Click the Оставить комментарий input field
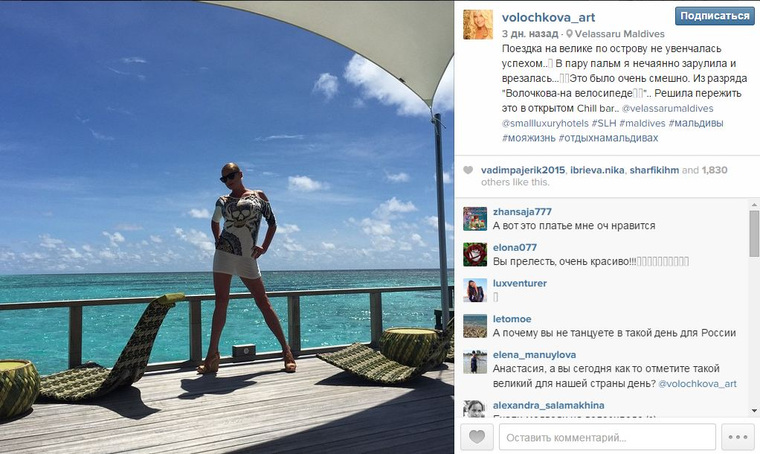 coord(607,437)
